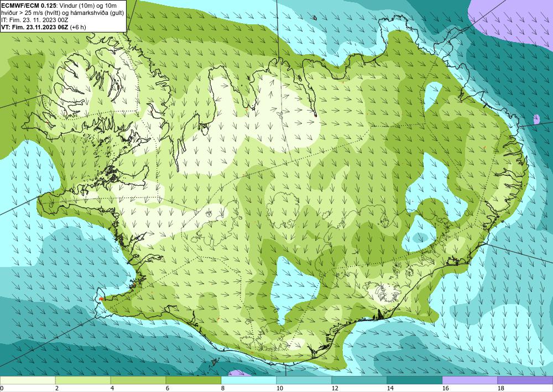Click the legend label "6"
Screen dimensions: 553x392
coord(168,388)
